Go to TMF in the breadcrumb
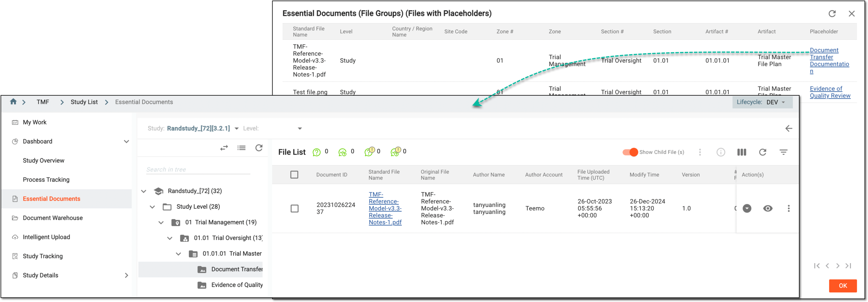The height and width of the screenshot is (302, 868). [x=43, y=102]
